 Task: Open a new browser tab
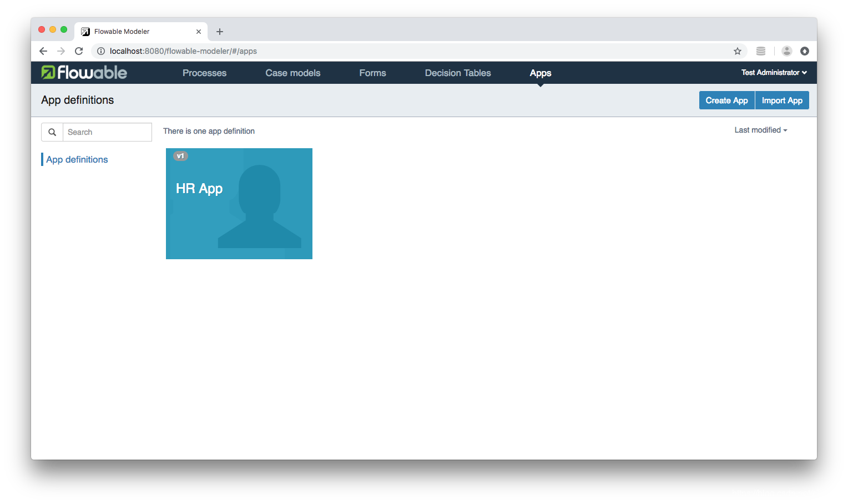click(x=220, y=32)
